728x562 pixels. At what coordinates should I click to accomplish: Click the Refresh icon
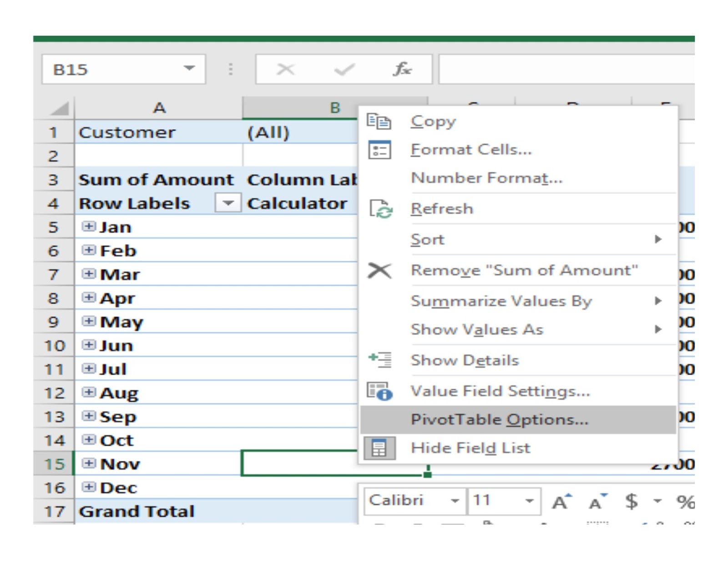(x=381, y=208)
